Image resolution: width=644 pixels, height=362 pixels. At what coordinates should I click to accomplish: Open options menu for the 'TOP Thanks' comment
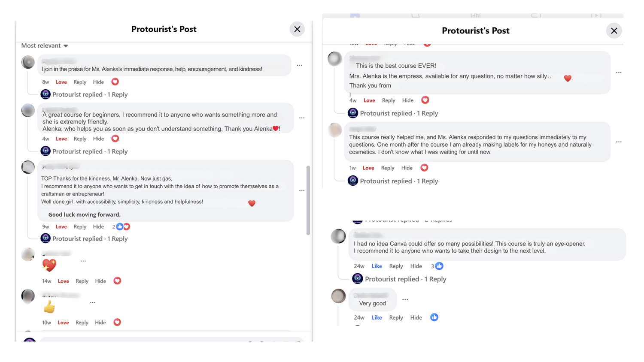click(x=302, y=190)
